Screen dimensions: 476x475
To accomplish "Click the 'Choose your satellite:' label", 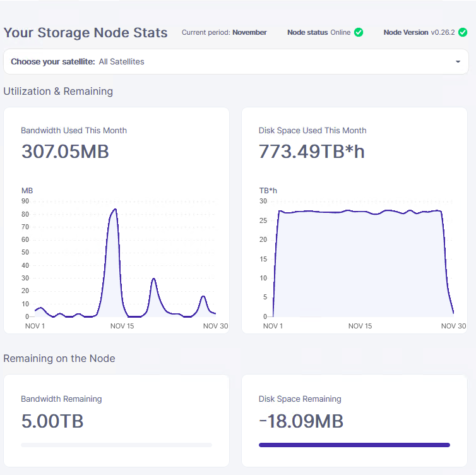I will 53,62.
